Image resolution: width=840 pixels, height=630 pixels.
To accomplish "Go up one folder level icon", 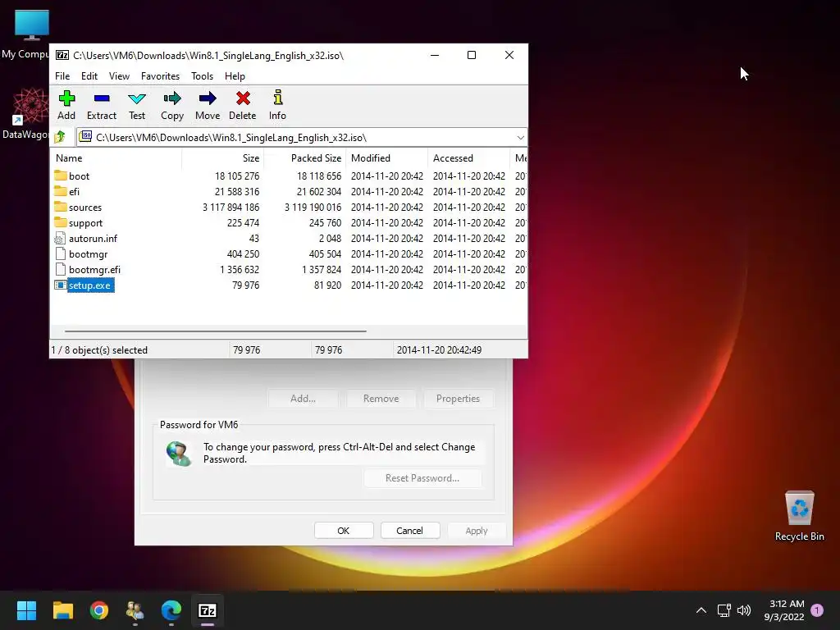I will [x=60, y=138].
